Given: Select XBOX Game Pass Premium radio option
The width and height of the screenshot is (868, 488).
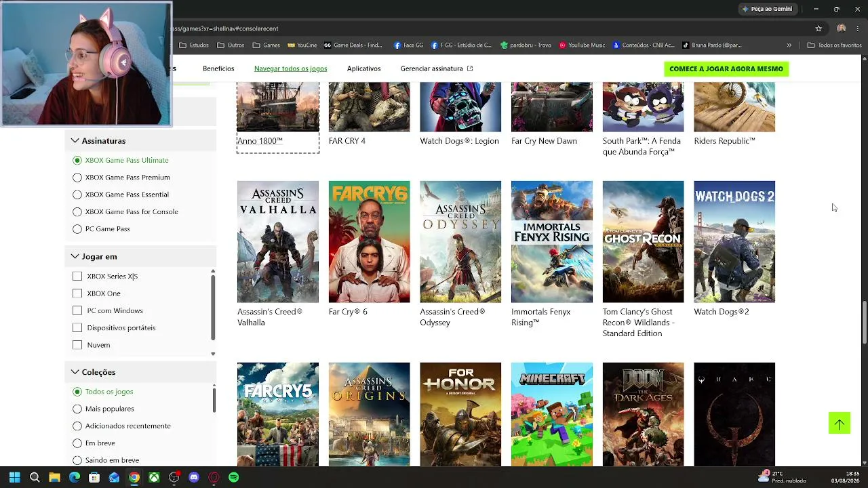Looking at the screenshot, I should coord(77,178).
